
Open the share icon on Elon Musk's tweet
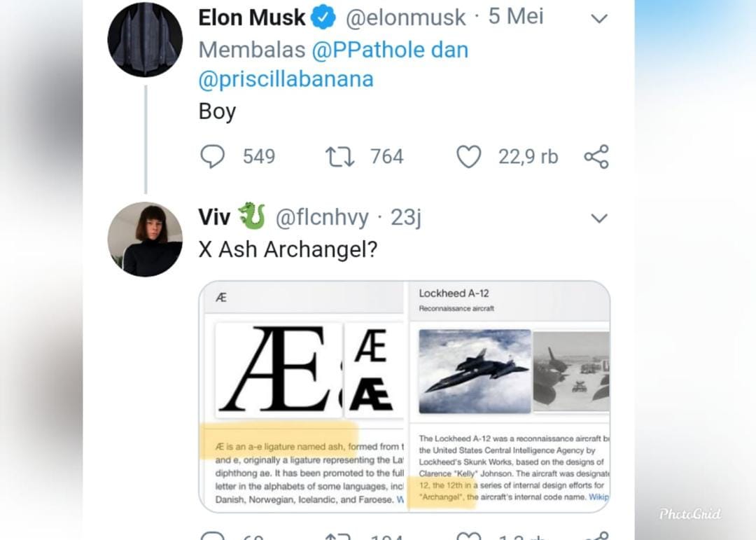coord(596,156)
